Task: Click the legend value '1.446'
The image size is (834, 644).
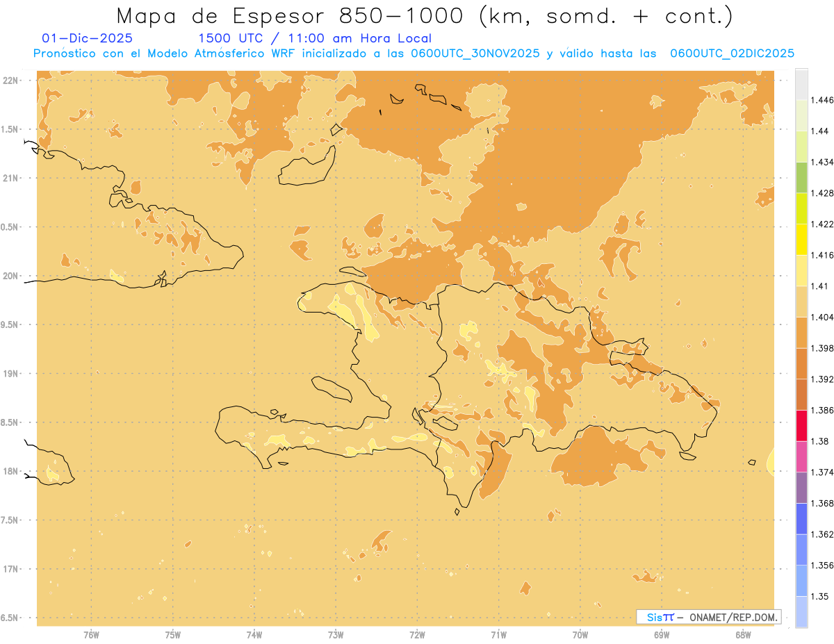Action: pyautogui.click(x=824, y=100)
